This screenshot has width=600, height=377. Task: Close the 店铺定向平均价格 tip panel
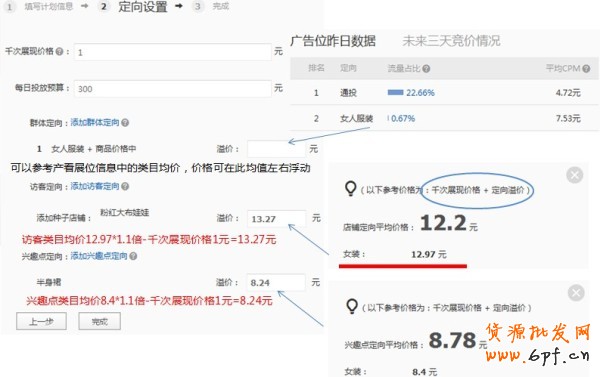click(574, 175)
